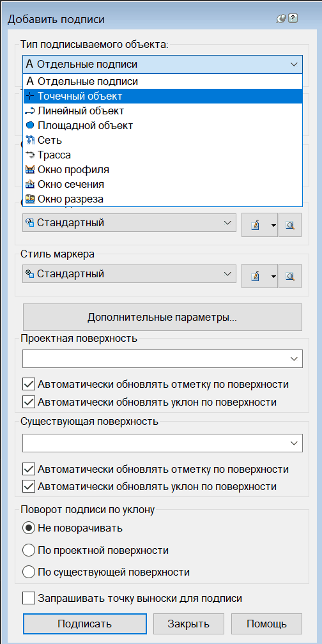The image size is (322, 644).
Task: Choose the Трасса object type
Action: (163, 155)
